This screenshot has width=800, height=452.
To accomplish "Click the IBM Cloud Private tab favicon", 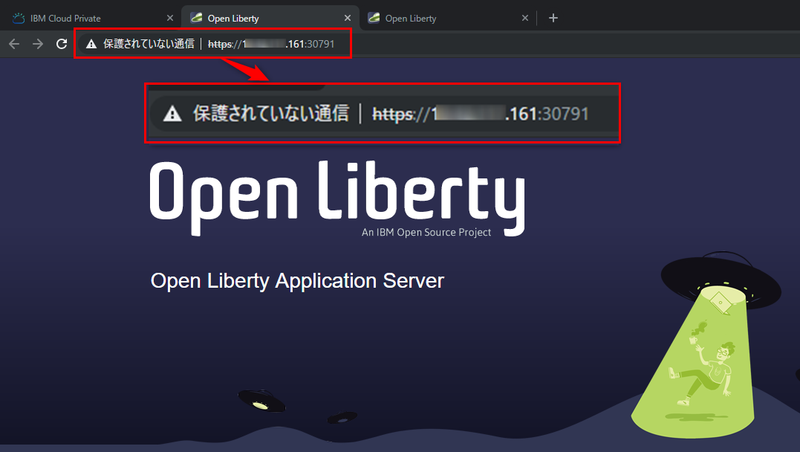I will click(18, 18).
